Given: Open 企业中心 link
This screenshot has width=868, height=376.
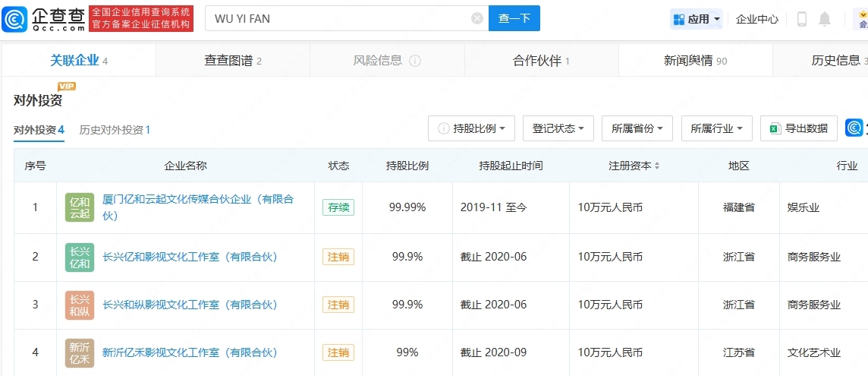Looking at the screenshot, I should point(757,19).
